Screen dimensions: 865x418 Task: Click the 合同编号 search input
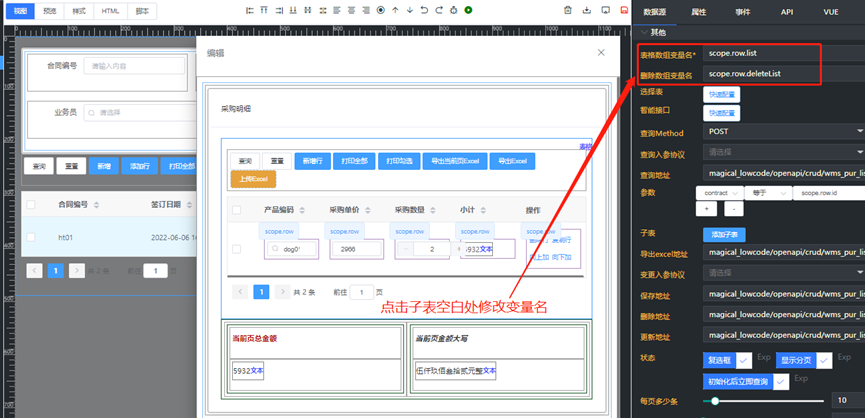coord(134,66)
